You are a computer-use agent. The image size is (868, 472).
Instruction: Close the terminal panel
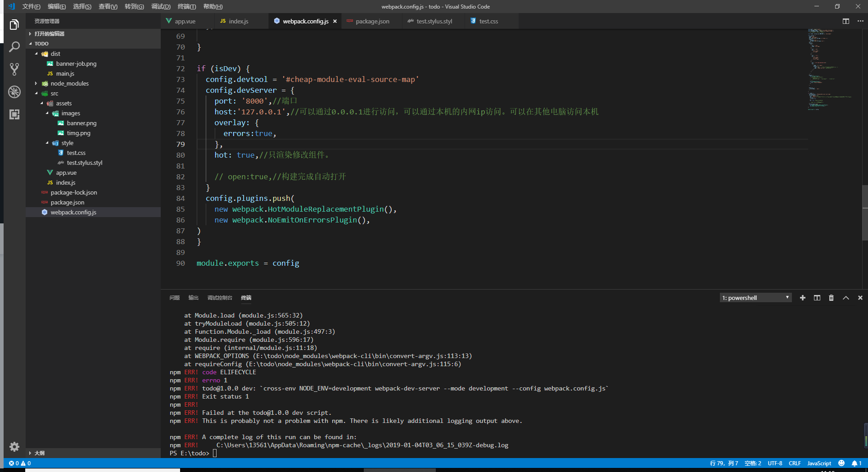point(860,298)
